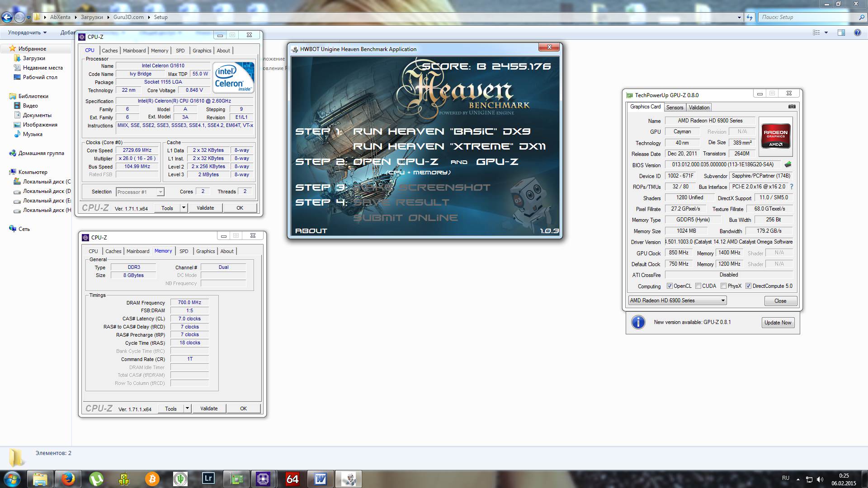Click Run Heaven "Xtreme" DX11
The width and height of the screenshot is (868, 488).
click(449, 146)
